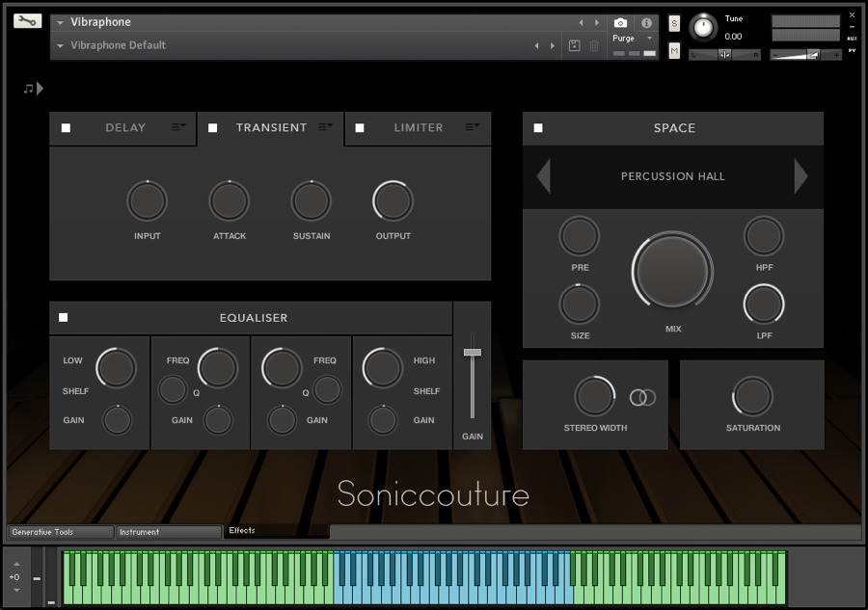Mute the instrument with M button
Viewport: 868px width, 610px height.
674,51
